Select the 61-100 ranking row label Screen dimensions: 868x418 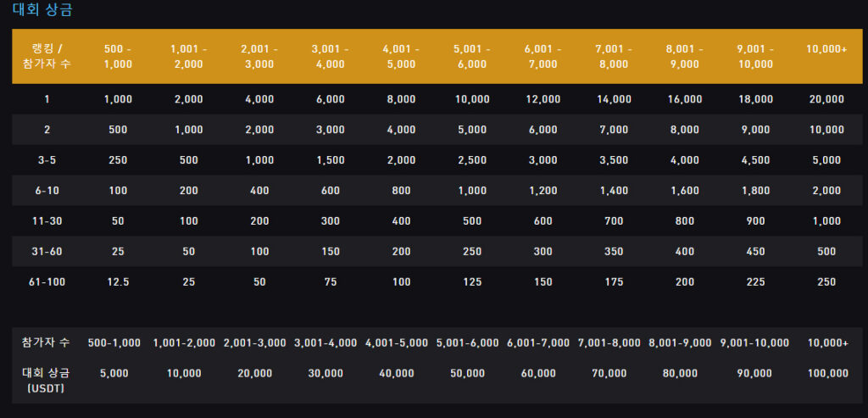click(47, 281)
